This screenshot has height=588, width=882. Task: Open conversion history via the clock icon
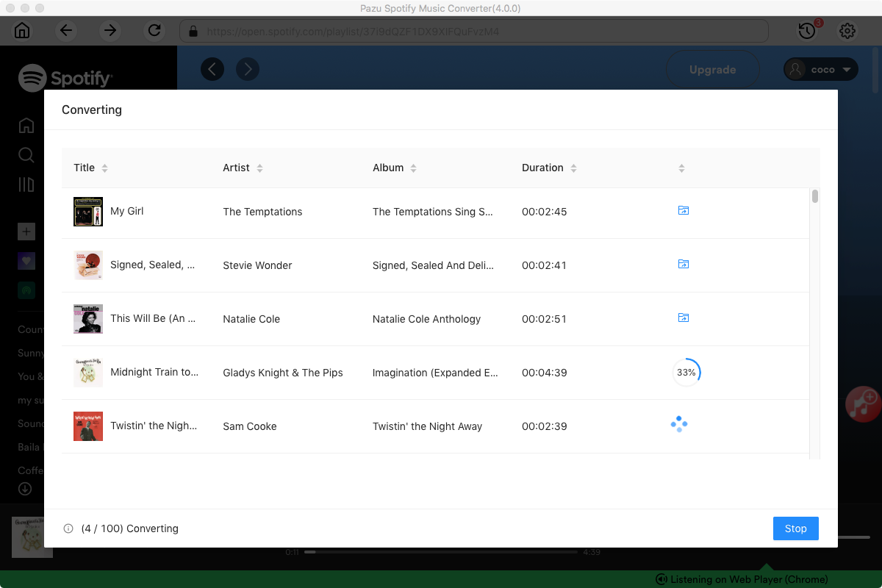coord(806,30)
